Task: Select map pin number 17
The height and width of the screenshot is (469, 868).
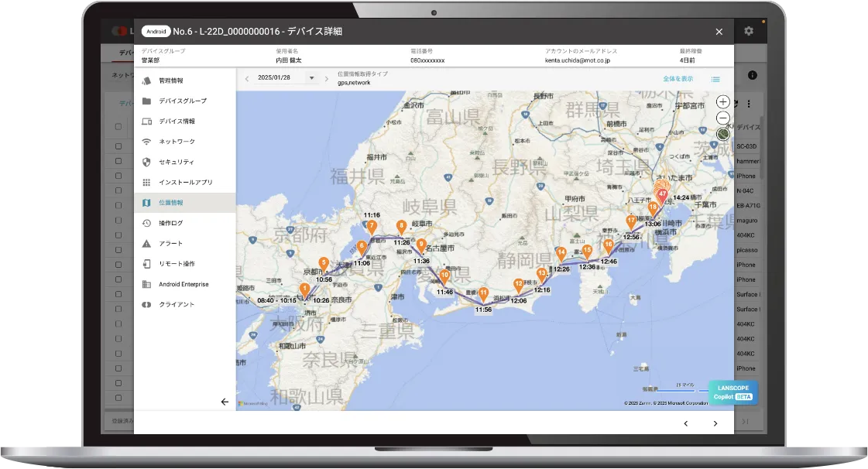Action: click(x=631, y=223)
